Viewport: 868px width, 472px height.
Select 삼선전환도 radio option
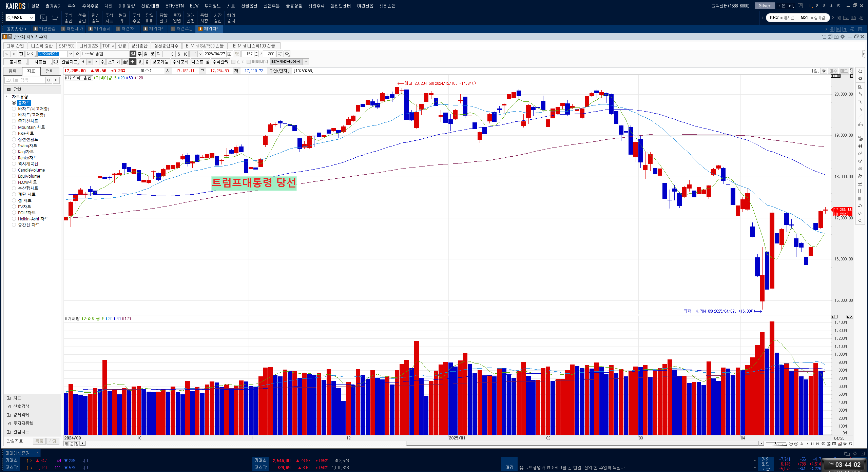[x=14, y=139]
